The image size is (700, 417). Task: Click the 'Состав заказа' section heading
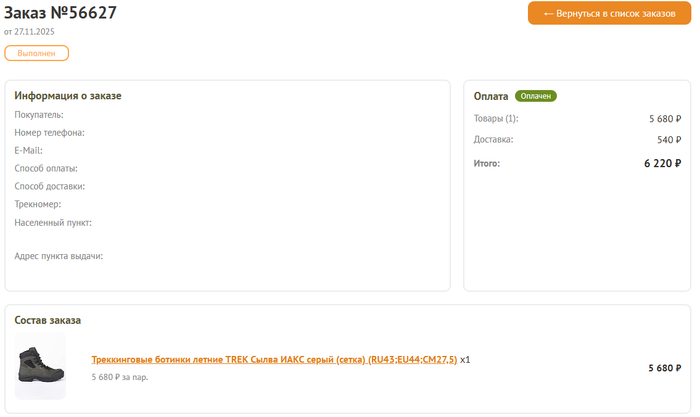[48, 320]
